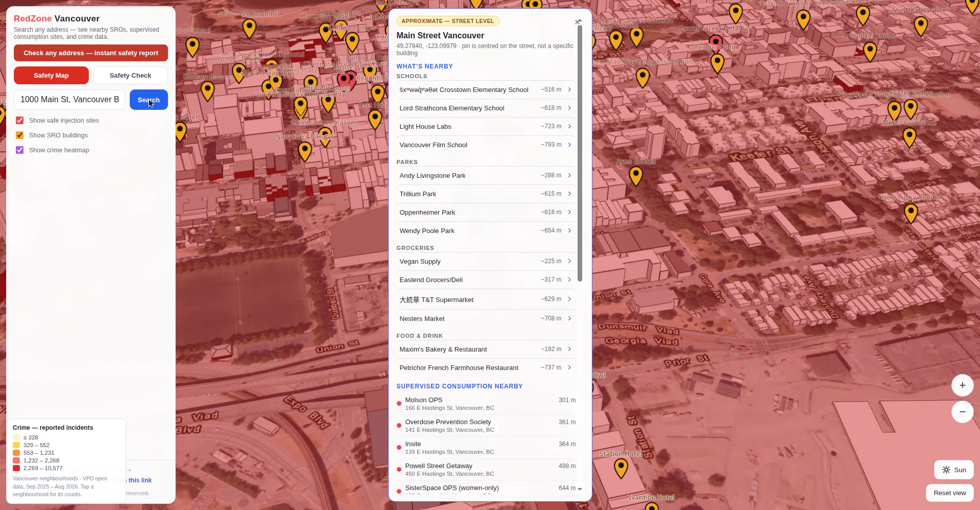Click the address search input field
The width and height of the screenshot is (980, 510).
(69, 100)
